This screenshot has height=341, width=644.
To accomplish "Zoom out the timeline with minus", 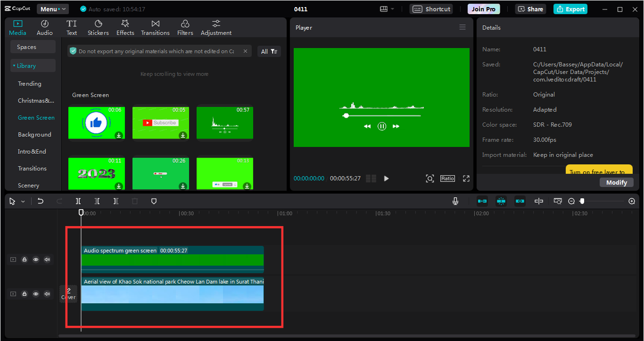I will pyautogui.click(x=572, y=201).
